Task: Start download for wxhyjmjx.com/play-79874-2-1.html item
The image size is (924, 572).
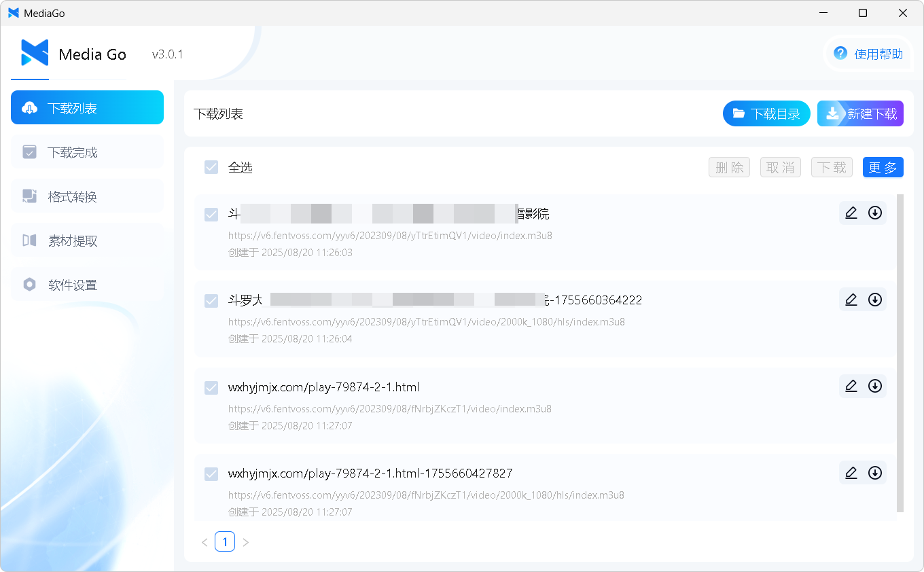Action: click(875, 386)
